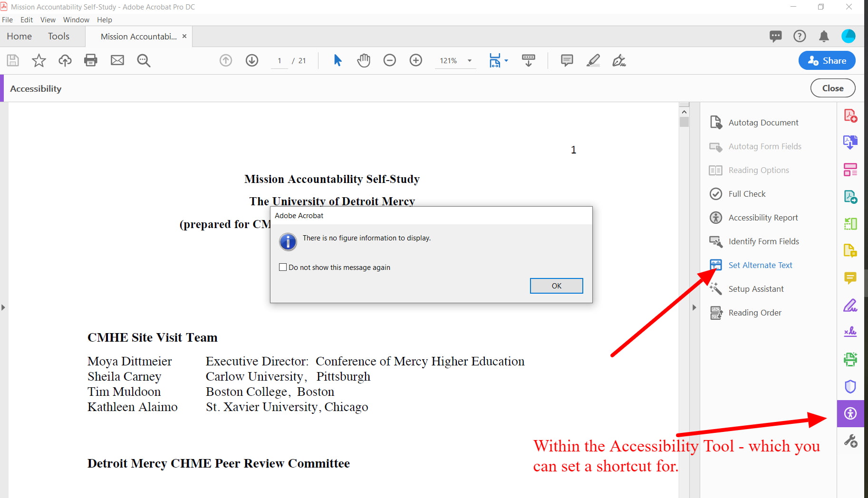Screen dimensions: 868x498
Task: Open the File menu
Action: [8, 19]
